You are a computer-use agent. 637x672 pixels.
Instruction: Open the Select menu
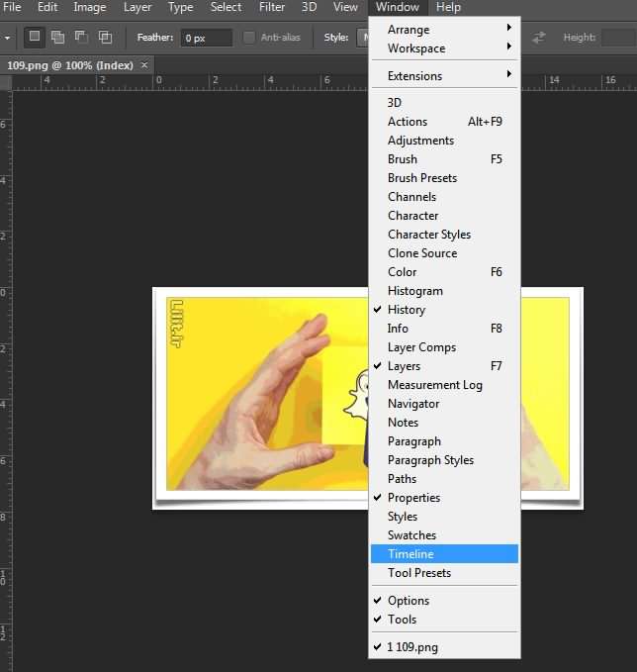[x=226, y=7]
